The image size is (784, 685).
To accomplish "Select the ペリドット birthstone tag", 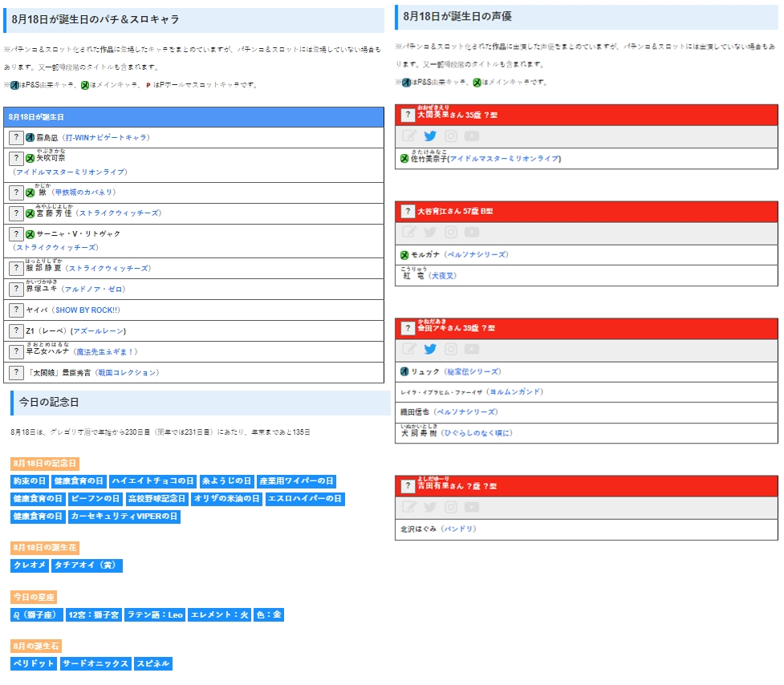I will [x=34, y=663].
